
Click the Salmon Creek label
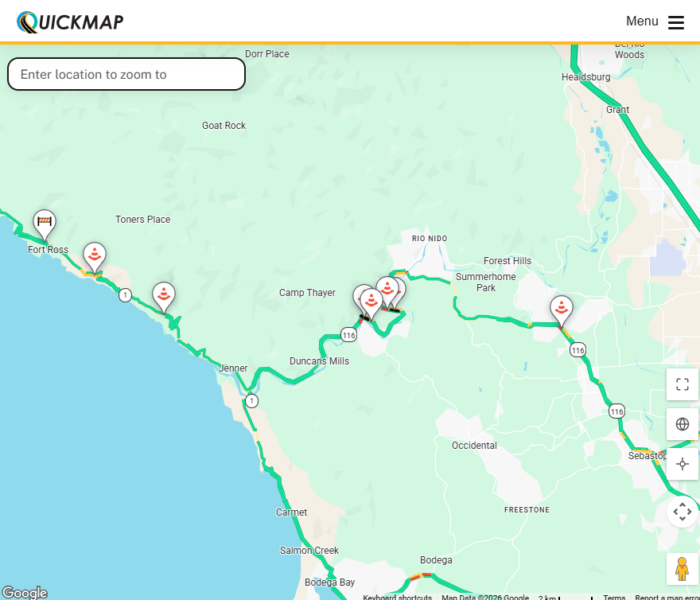pos(309,551)
